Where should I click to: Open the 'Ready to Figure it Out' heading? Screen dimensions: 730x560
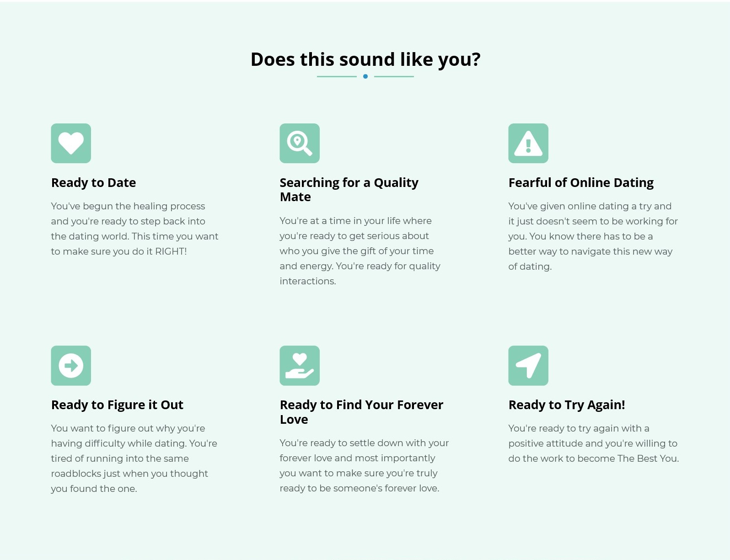click(x=117, y=405)
